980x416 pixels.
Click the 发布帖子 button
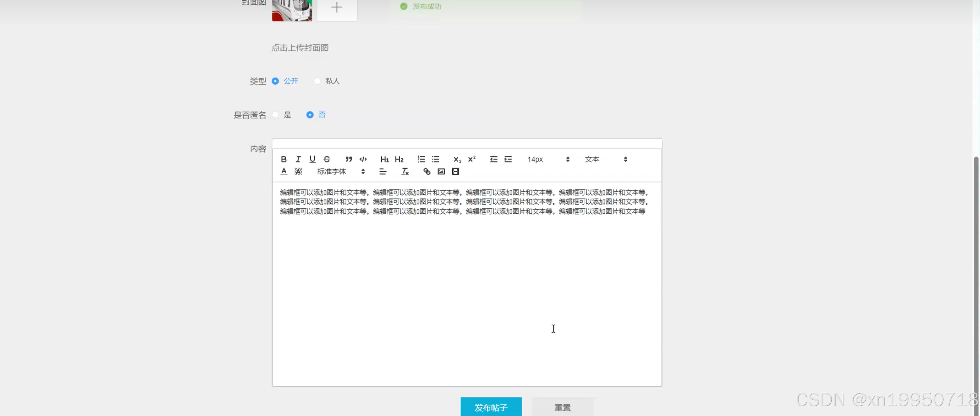pos(491,407)
